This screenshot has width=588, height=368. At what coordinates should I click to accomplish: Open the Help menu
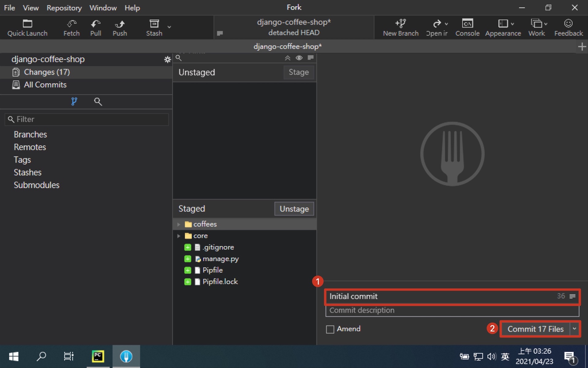132,8
